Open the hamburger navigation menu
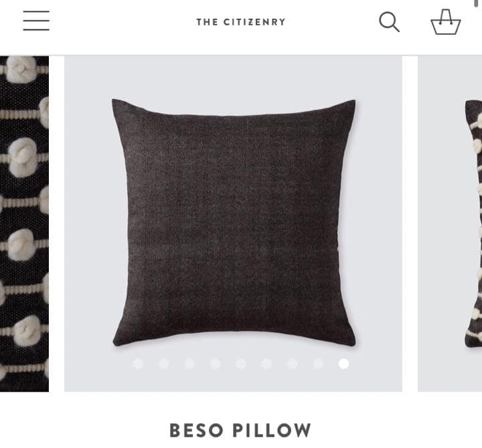The image size is (482, 448). coord(36,21)
